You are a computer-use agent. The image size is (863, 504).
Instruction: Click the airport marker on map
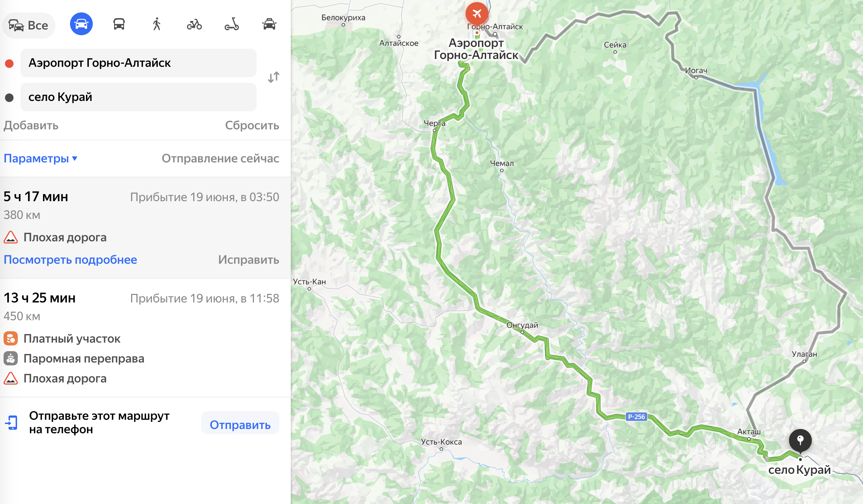click(477, 14)
